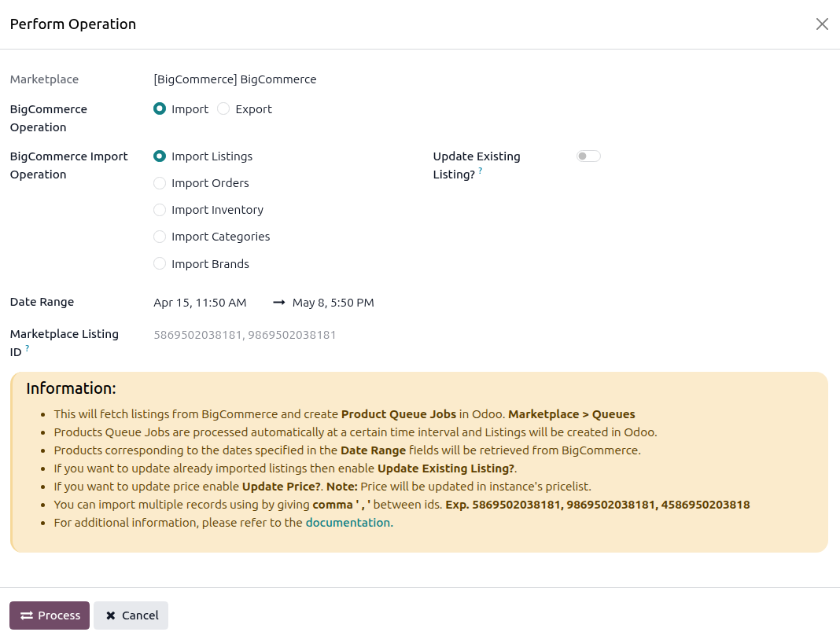Click the Date Range label
The height and width of the screenshot is (643, 840).
pos(42,302)
